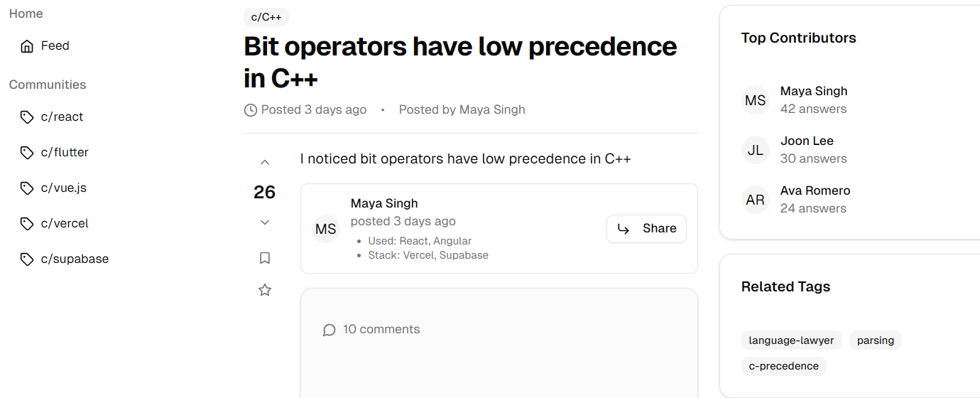
Task: Click the comment bubble icon
Action: (329, 330)
